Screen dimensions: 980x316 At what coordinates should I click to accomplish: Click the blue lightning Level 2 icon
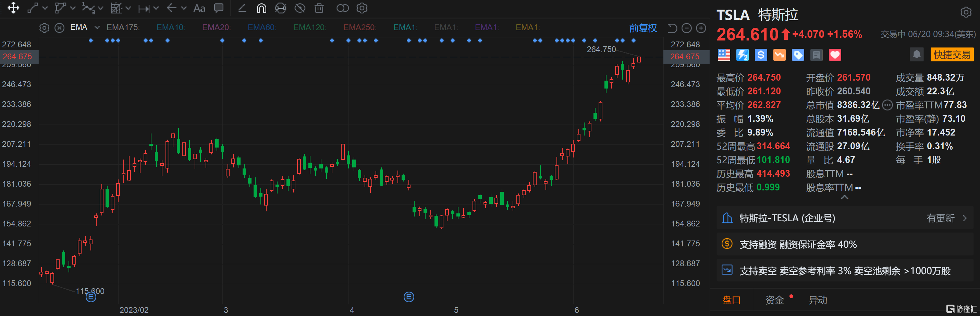click(742, 55)
